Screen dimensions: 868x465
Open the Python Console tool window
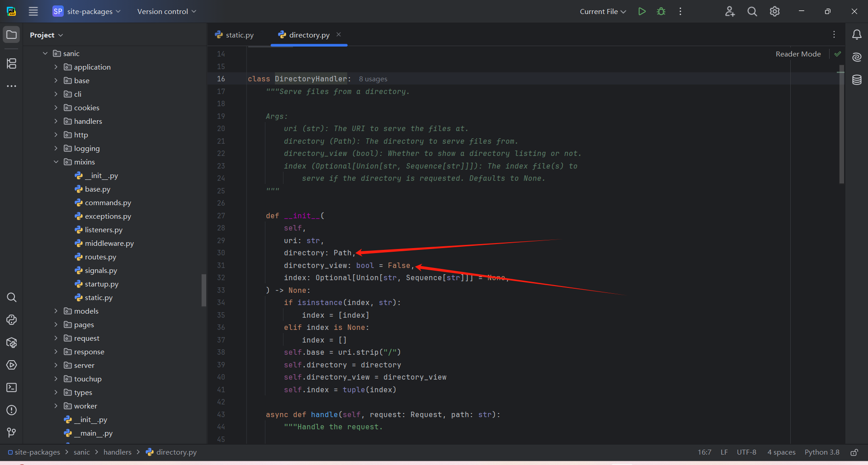tap(12, 320)
